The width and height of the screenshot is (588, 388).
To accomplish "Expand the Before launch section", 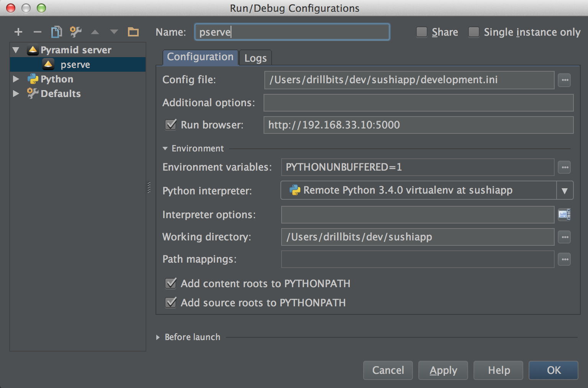I will (x=158, y=337).
